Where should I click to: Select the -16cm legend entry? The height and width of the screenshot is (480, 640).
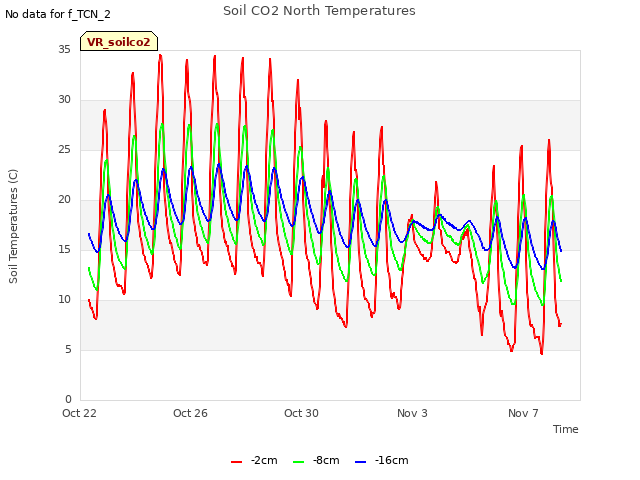382,461
